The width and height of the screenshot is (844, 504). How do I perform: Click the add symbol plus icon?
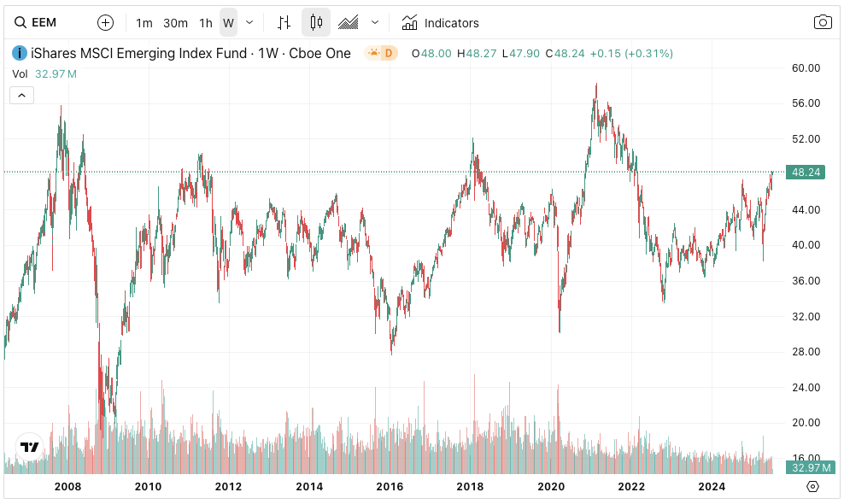(x=105, y=23)
